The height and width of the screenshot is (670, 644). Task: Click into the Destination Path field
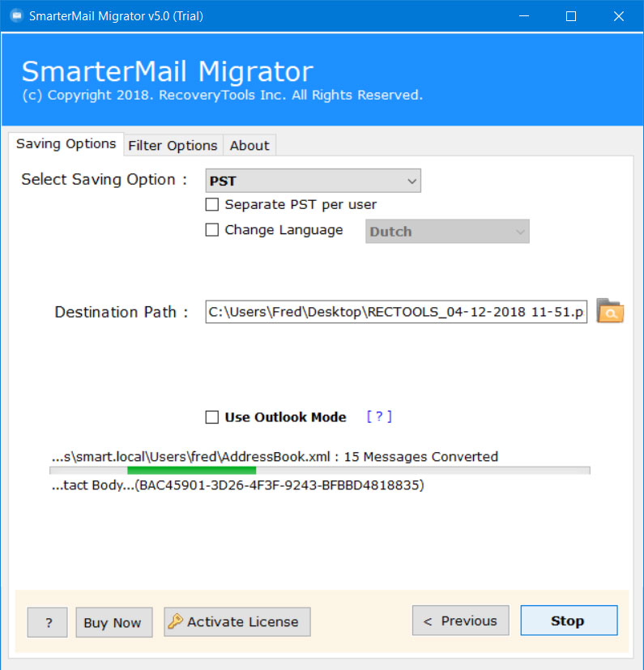(x=396, y=312)
